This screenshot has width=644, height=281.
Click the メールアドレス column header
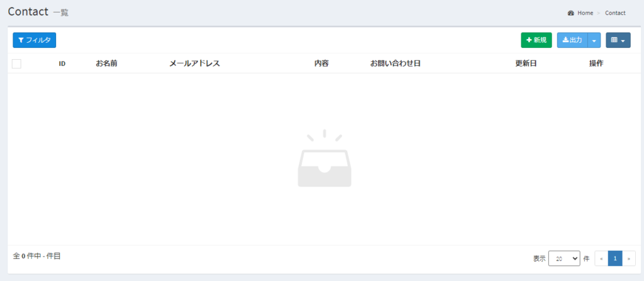194,63
